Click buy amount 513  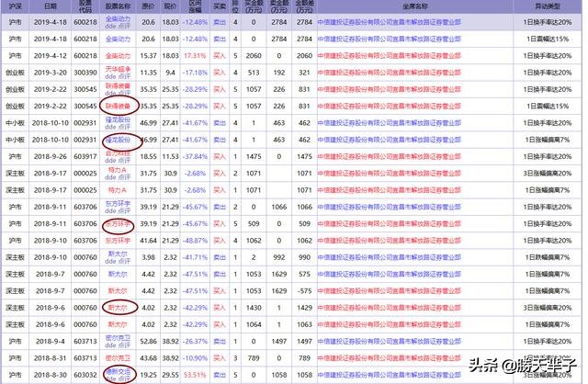pyautogui.click(x=254, y=73)
